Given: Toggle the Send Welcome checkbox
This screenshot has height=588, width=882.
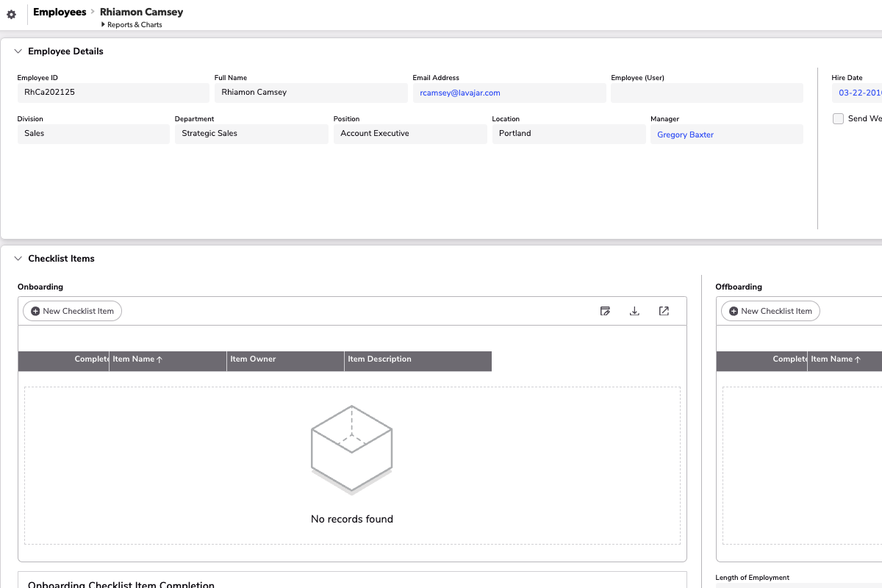Looking at the screenshot, I should pyautogui.click(x=838, y=118).
